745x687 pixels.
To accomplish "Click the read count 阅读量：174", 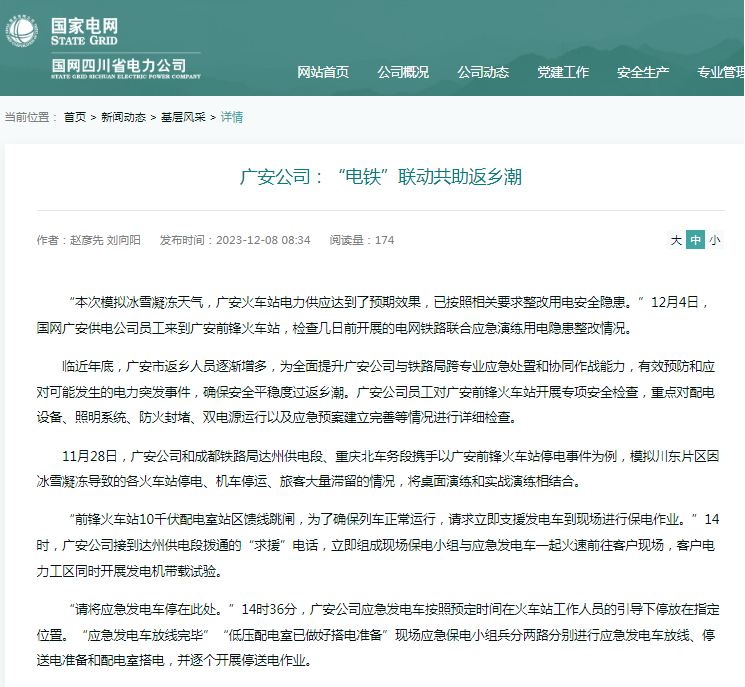I will [362, 240].
